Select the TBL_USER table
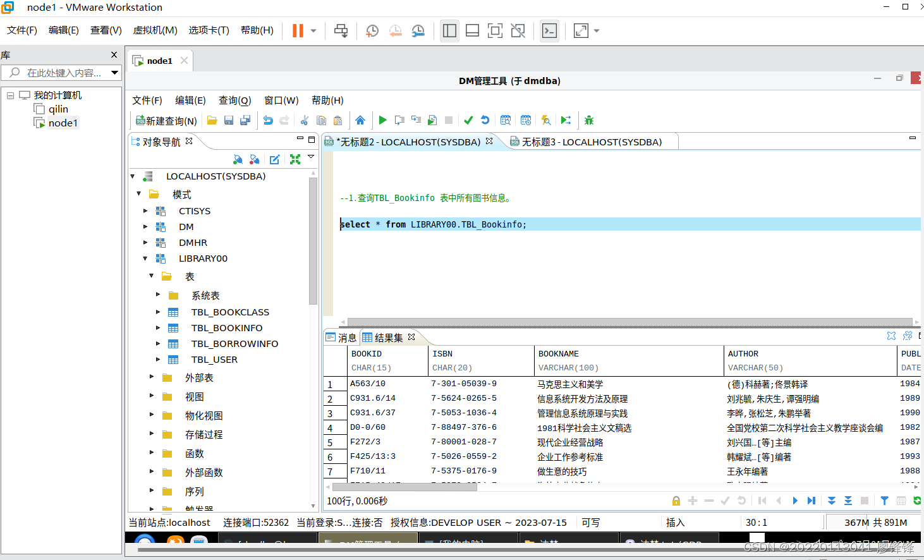Screen dimensions: 924x560 coord(214,360)
